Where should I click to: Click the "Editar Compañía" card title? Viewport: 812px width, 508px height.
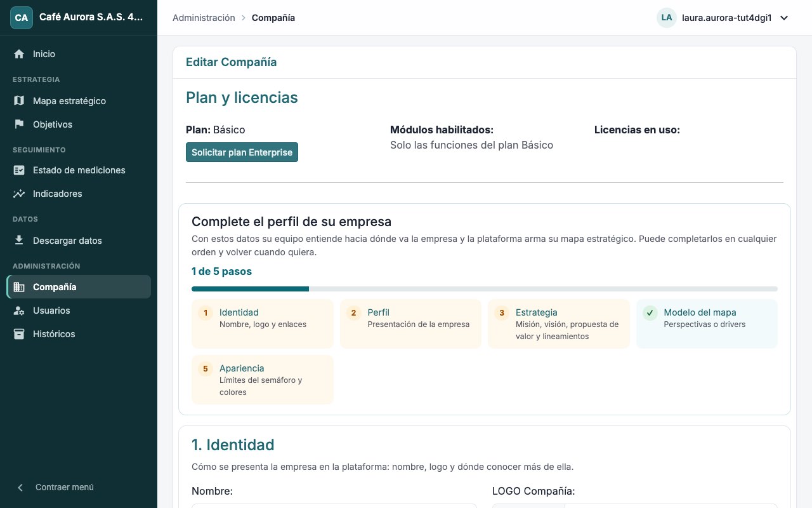[x=231, y=62]
